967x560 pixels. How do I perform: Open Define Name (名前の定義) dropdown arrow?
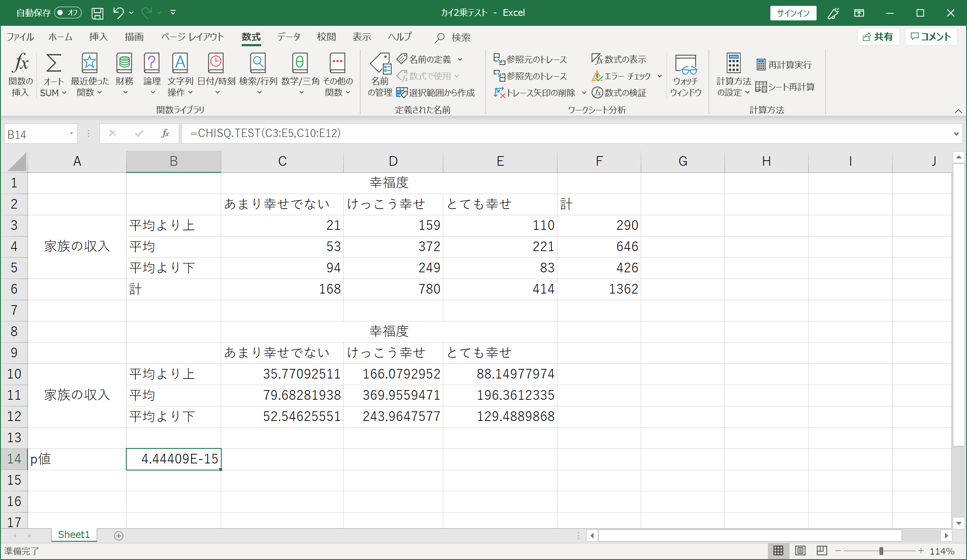coord(460,60)
